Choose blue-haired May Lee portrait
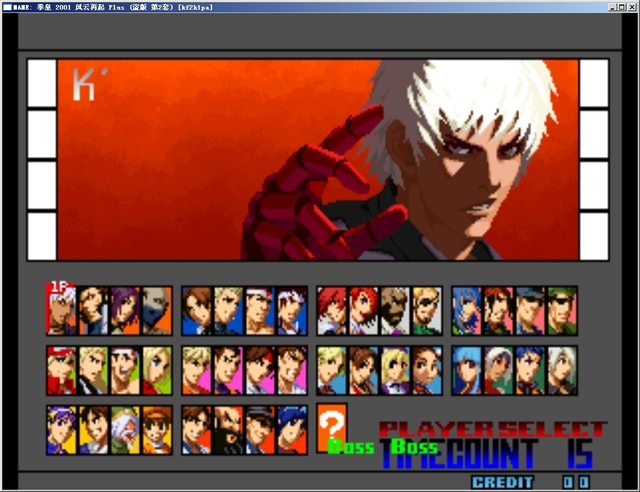Image resolution: width=640 pixels, height=492 pixels. pos(292,430)
